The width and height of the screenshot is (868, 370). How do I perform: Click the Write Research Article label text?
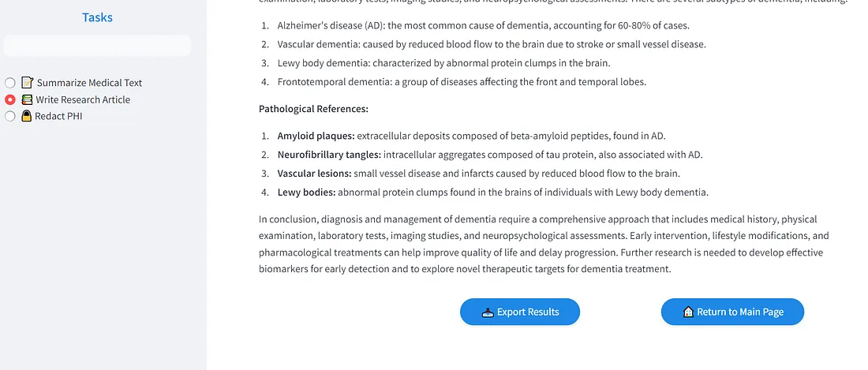point(83,100)
